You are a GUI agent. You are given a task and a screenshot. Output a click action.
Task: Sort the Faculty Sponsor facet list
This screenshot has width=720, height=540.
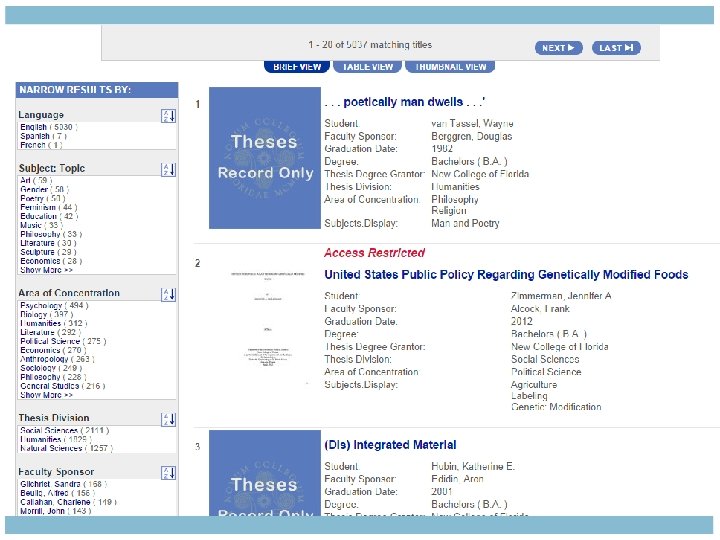(169, 473)
